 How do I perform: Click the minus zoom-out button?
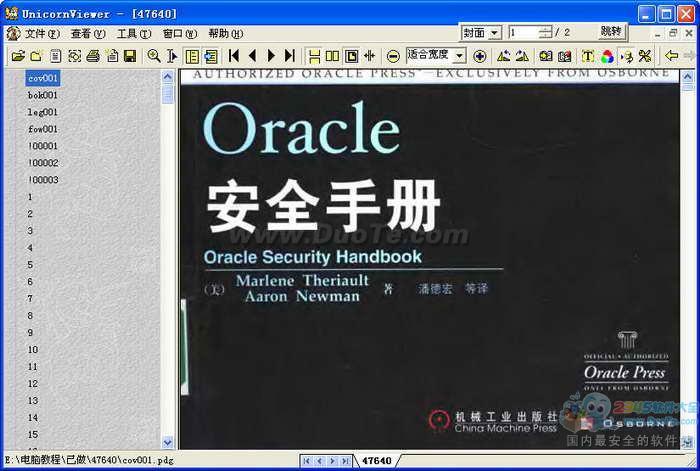pyautogui.click(x=393, y=56)
